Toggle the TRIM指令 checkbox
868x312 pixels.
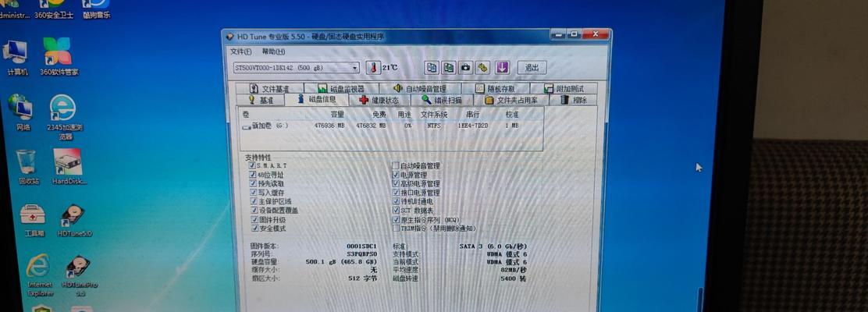395,228
